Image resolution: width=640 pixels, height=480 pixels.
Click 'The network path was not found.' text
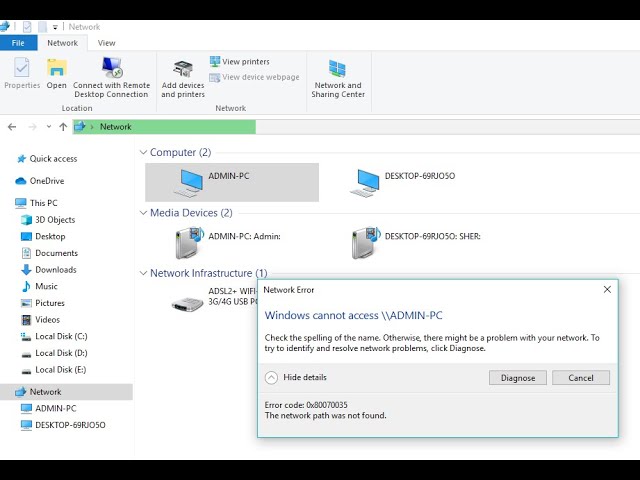coord(325,416)
